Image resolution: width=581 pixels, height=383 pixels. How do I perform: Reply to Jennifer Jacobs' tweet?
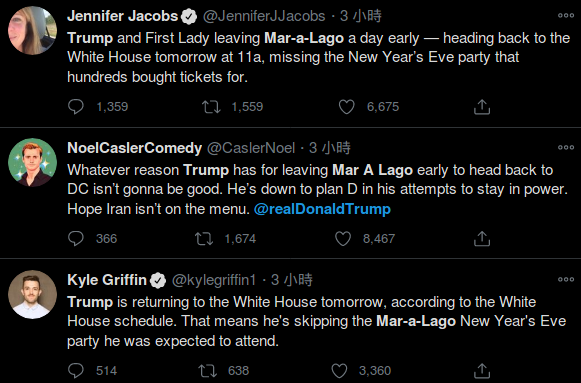76,107
